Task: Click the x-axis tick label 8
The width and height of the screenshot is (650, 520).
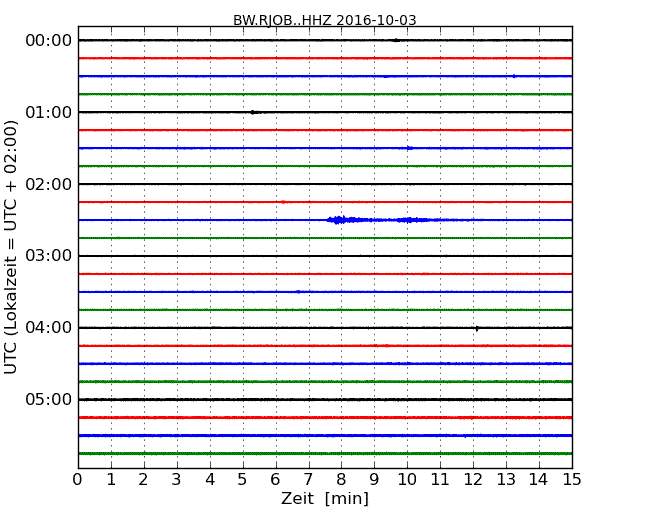Action: click(x=341, y=480)
